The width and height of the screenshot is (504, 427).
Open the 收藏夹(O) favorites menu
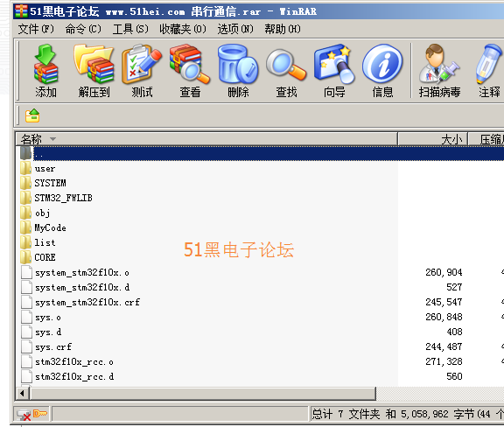183,29
